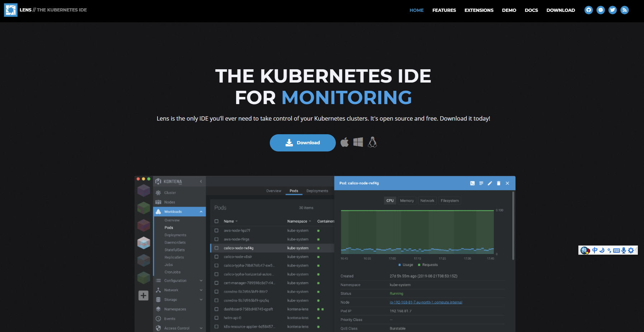
Task: Click the blue Download button
Action: 303,143
